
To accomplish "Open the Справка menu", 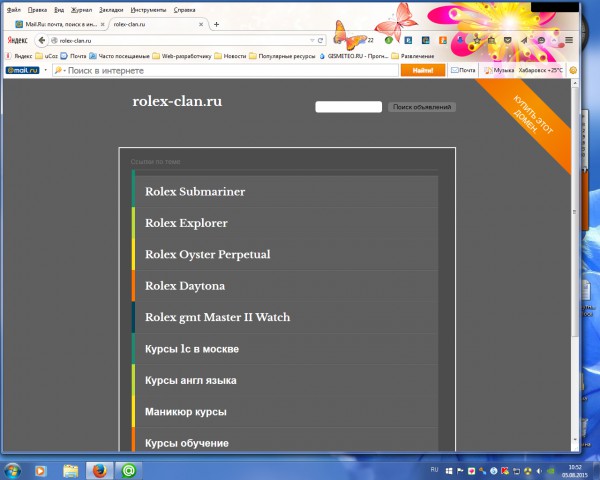I will point(184,10).
